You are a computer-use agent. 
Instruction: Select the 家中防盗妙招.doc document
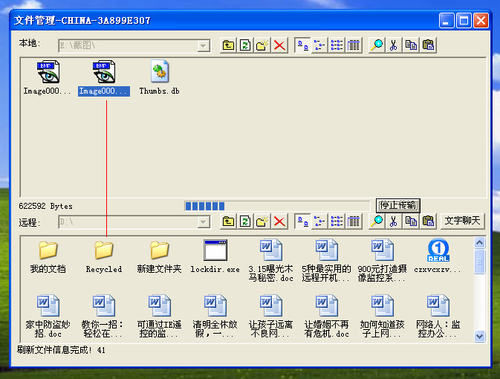48,316
